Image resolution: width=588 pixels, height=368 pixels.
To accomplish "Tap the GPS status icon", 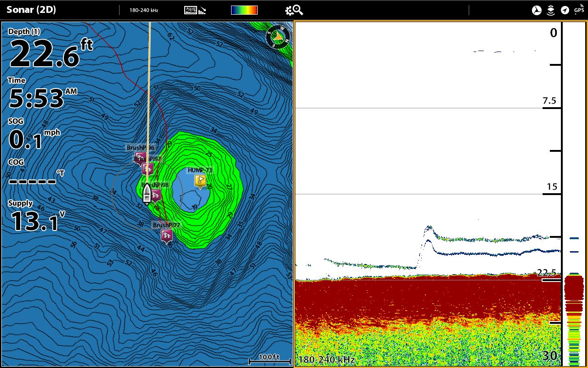I will click(579, 10).
